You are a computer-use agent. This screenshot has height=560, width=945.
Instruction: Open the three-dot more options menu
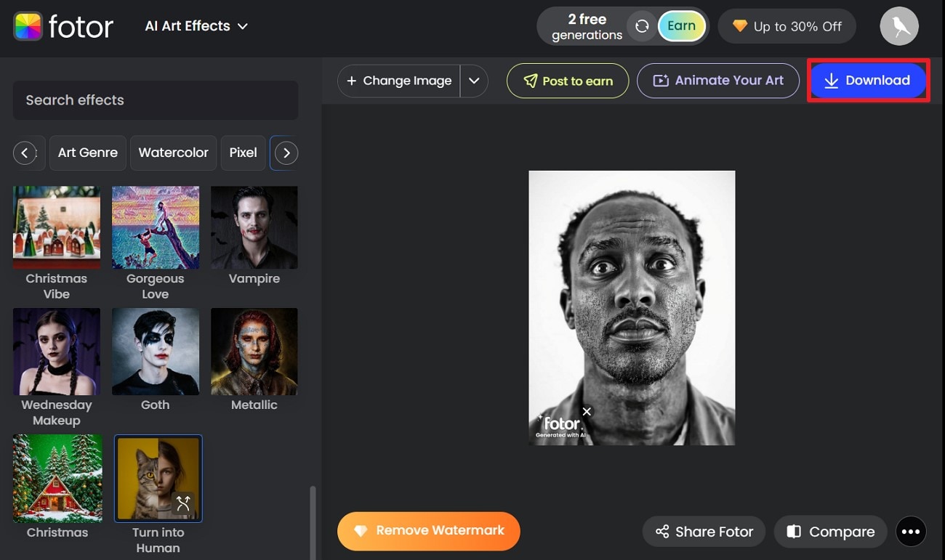[x=911, y=532]
